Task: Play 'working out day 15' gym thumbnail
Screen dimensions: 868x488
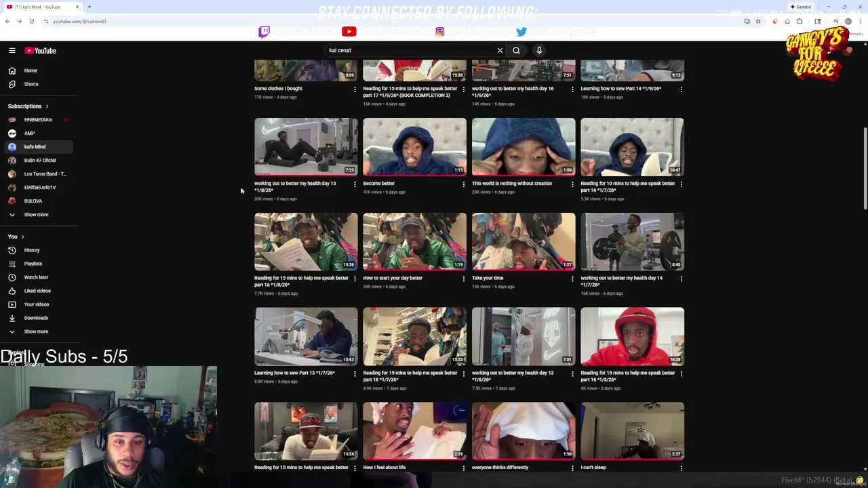Action: [306, 147]
